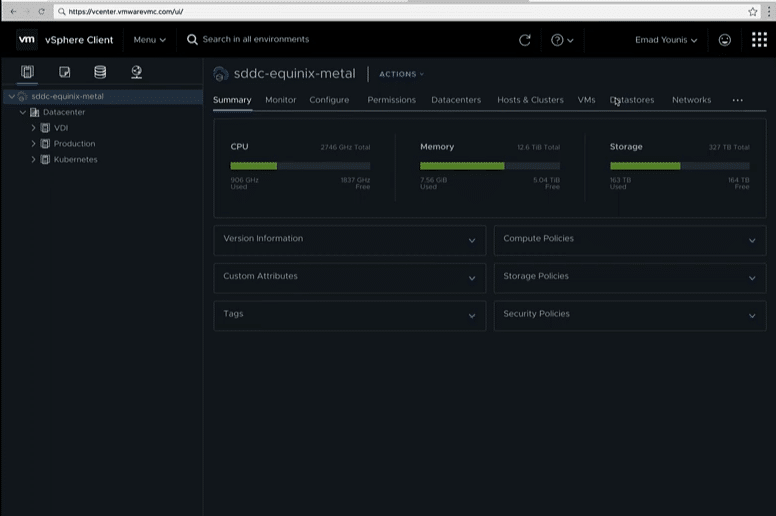Click the vCenter icon beside page title
This screenshot has height=516, width=776.
point(221,74)
